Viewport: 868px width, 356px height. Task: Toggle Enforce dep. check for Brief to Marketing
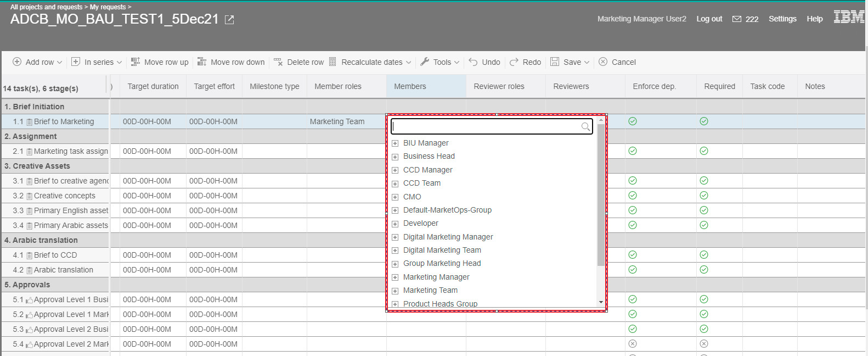[633, 121]
